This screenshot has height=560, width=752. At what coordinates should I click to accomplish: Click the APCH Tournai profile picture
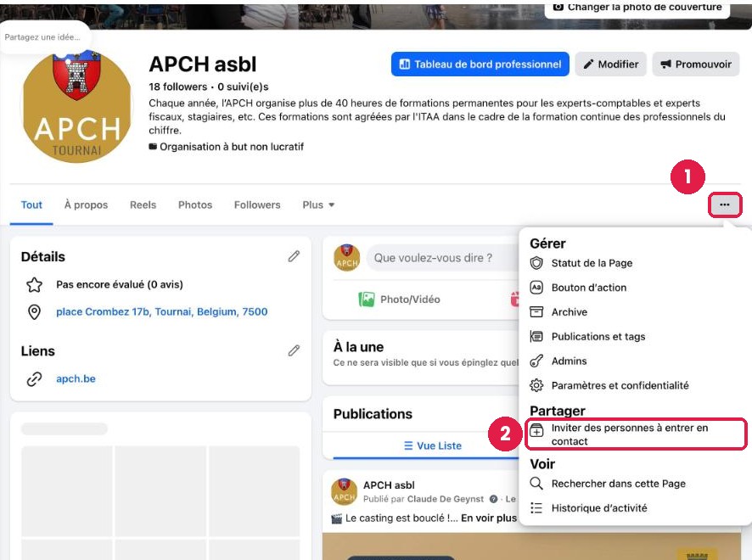tap(76, 107)
